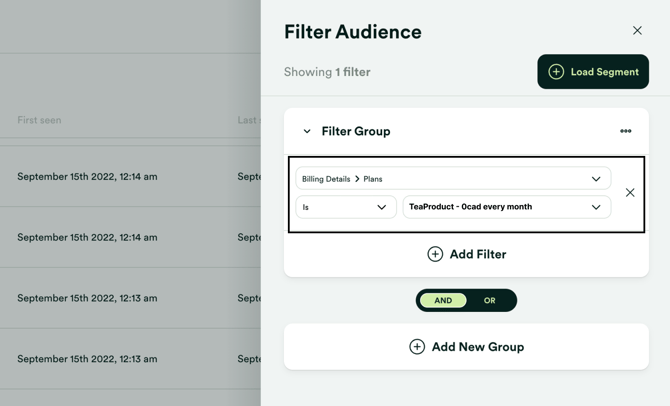Click the First seen column header
Screen dimensions: 670x406
[39, 120]
